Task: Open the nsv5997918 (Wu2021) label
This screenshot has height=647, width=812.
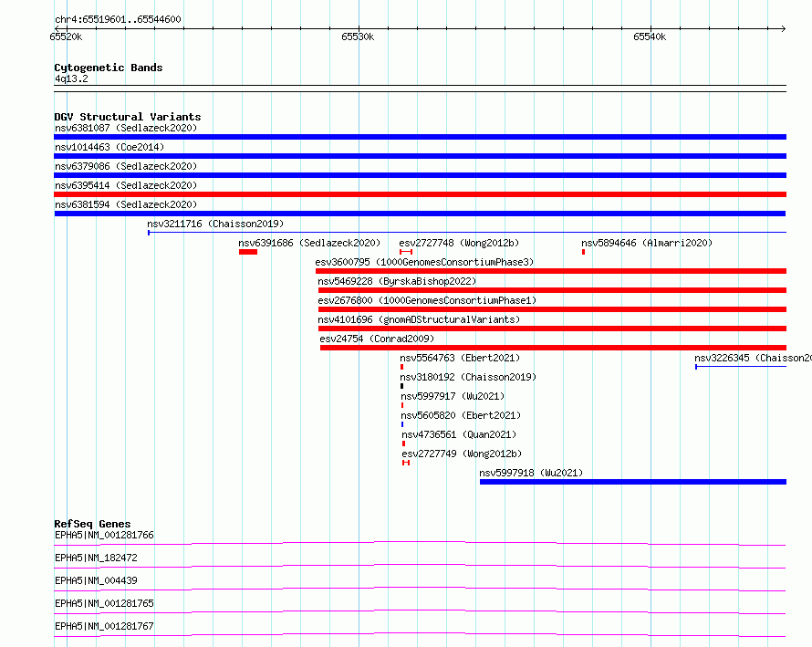Action: [531, 473]
